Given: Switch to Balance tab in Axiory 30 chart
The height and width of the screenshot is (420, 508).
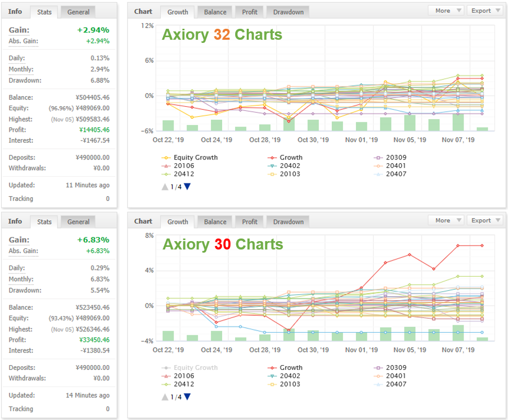Looking at the screenshot, I should pyautogui.click(x=215, y=222).
